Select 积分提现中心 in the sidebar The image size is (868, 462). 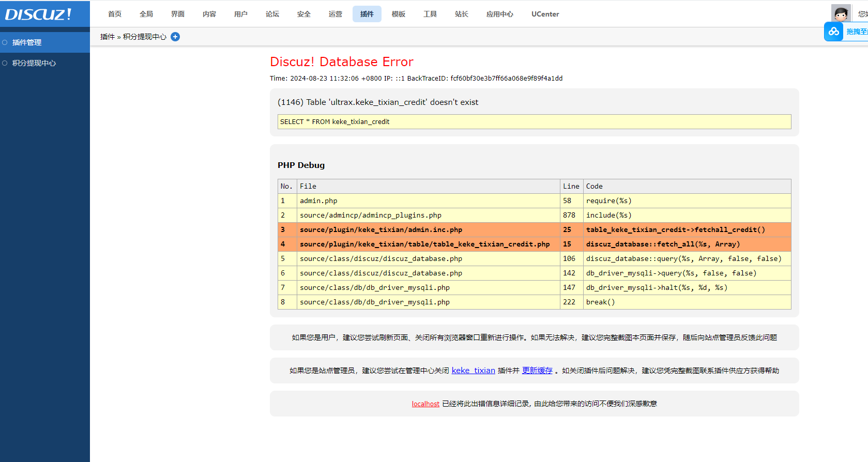(45, 63)
